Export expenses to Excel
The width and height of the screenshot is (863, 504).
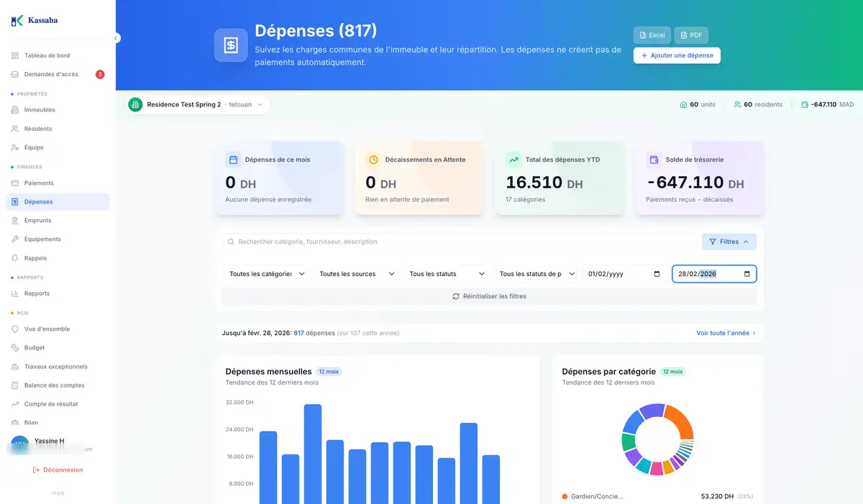click(x=652, y=35)
